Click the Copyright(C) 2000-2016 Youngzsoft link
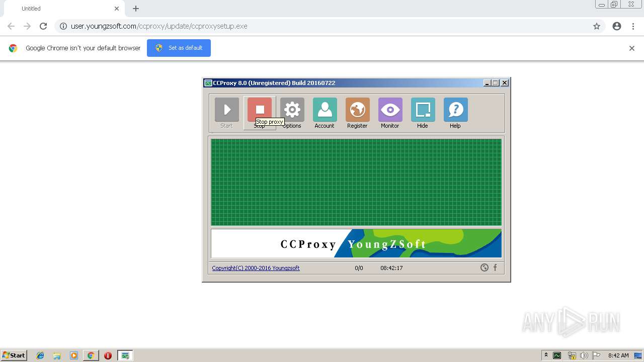644x362 pixels. (256, 268)
